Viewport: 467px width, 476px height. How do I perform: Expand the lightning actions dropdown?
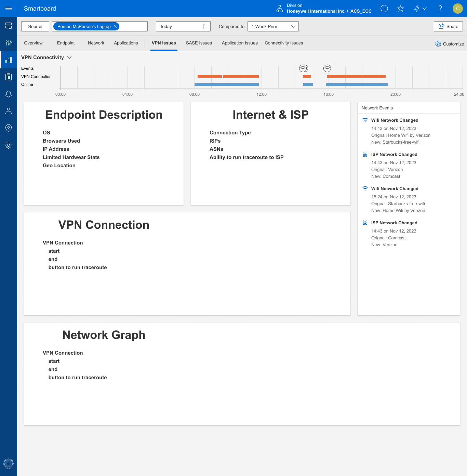419,9
